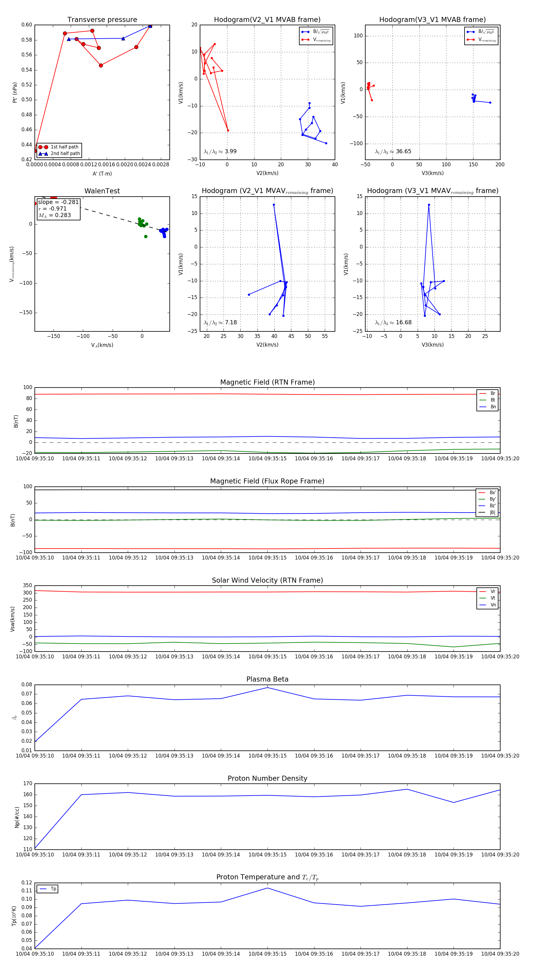Screen dimensions: 535x980
Task: Click the blue triangle '2nd half path' legend entry
Action: tap(43, 154)
